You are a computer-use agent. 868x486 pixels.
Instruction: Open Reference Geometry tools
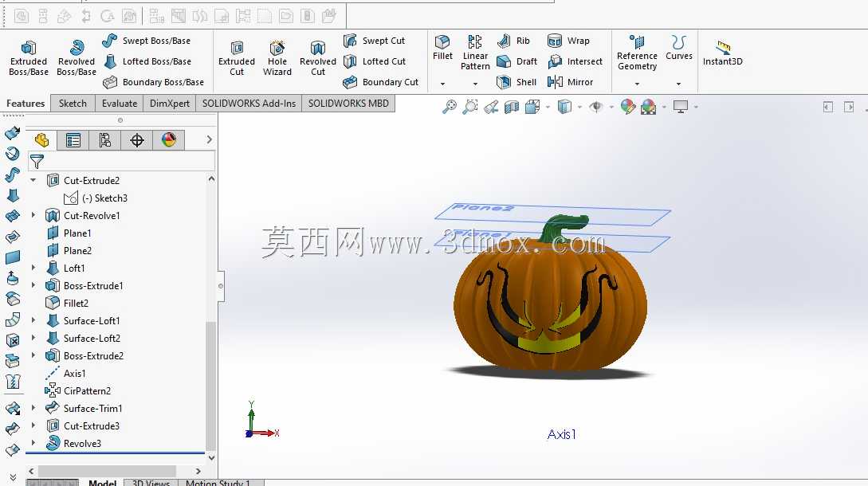[637, 53]
